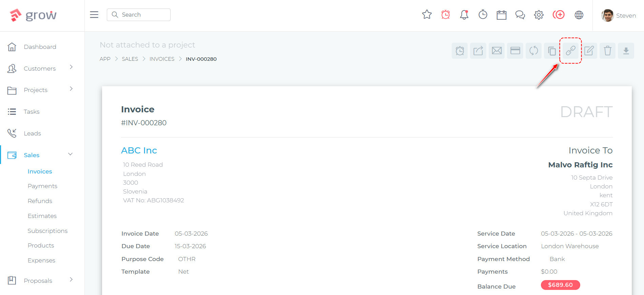This screenshot has height=295, width=644.
Task: Click the red quick-add plus icon
Action: point(559,15)
